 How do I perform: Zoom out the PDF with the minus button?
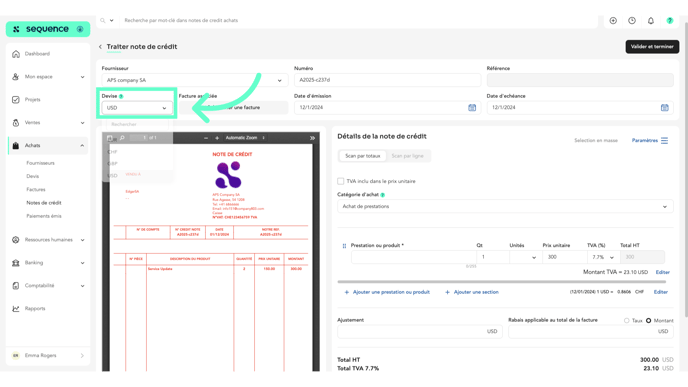[x=206, y=138]
